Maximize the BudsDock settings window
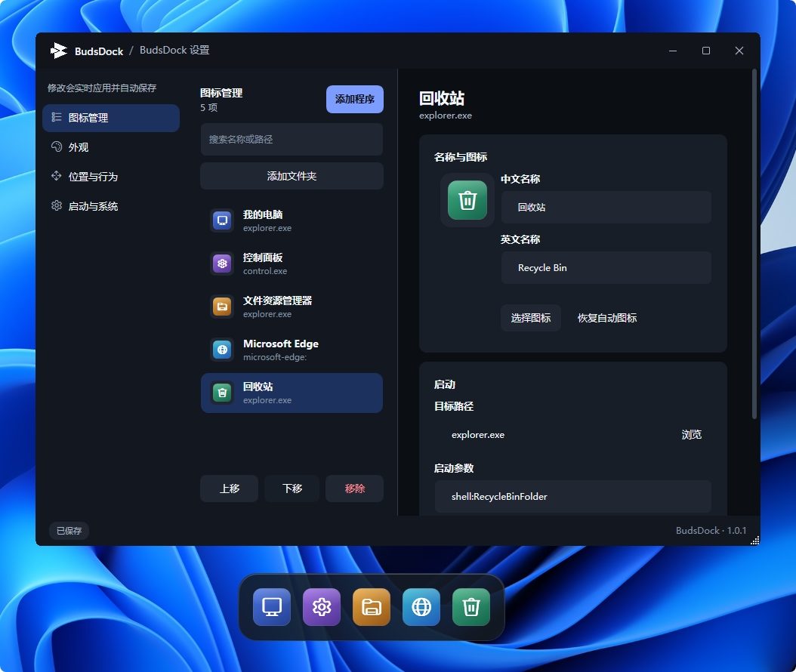The height and width of the screenshot is (672, 796). (705, 51)
